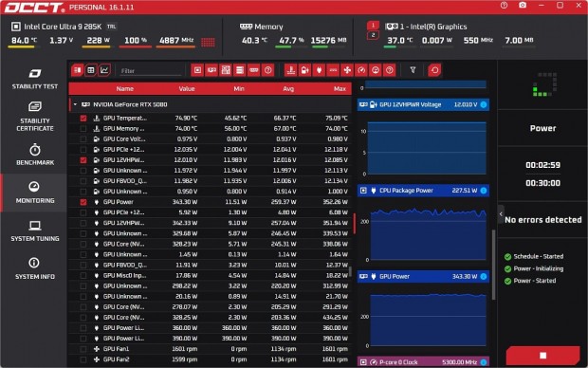Open the Stability Test section

[34, 79]
